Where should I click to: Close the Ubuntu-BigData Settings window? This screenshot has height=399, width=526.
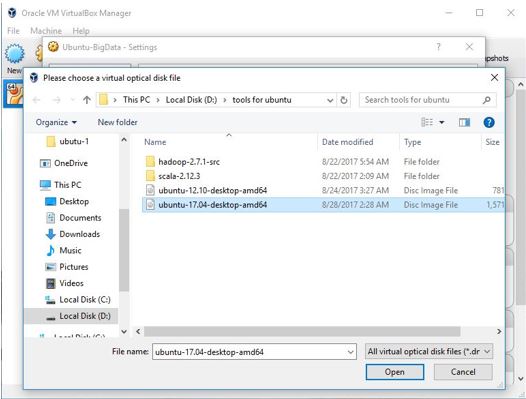click(x=469, y=47)
